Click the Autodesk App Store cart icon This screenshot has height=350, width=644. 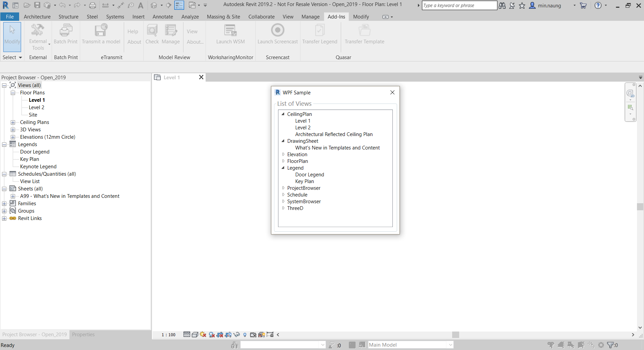click(x=583, y=5)
